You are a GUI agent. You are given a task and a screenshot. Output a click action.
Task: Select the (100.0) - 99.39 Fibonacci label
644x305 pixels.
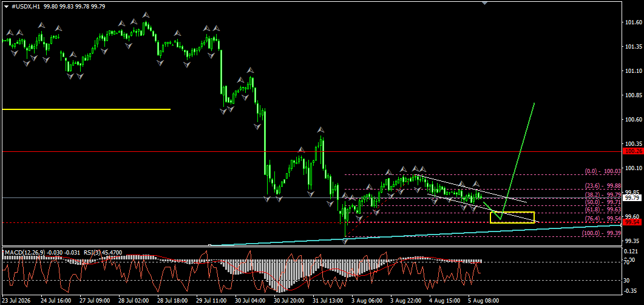(602, 233)
